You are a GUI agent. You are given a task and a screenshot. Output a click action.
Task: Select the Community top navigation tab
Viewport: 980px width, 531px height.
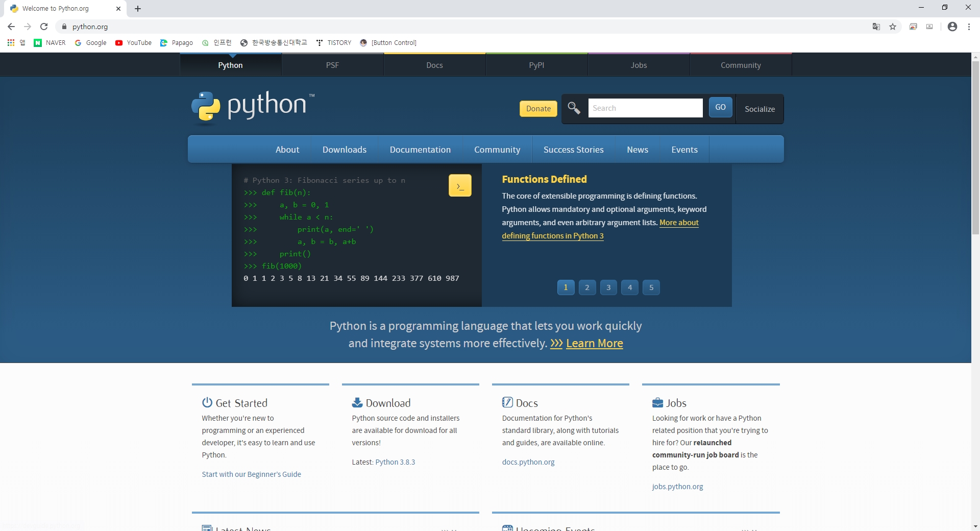click(741, 65)
